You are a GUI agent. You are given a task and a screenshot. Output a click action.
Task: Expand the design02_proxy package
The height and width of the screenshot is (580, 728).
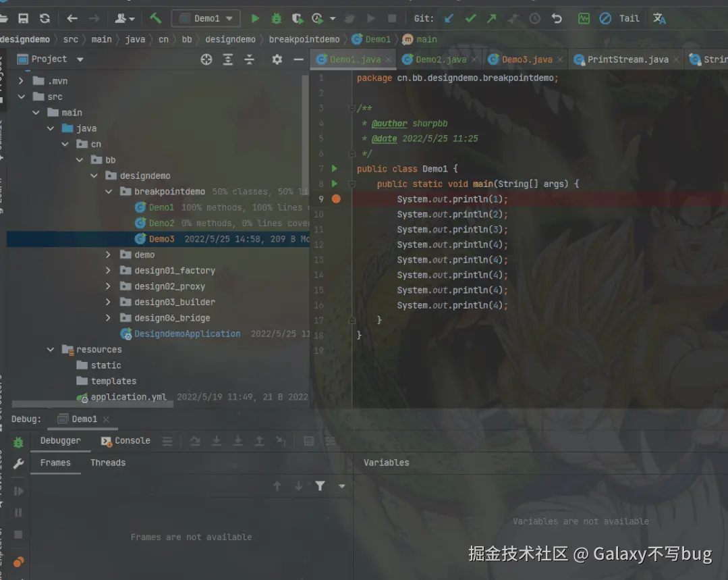108,286
